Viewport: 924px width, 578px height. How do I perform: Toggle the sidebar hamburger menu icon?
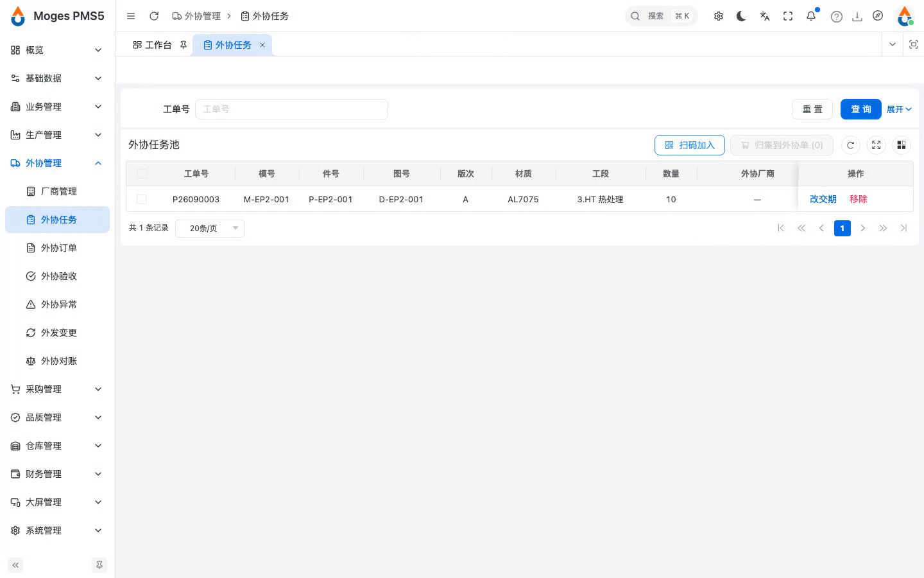coord(131,16)
